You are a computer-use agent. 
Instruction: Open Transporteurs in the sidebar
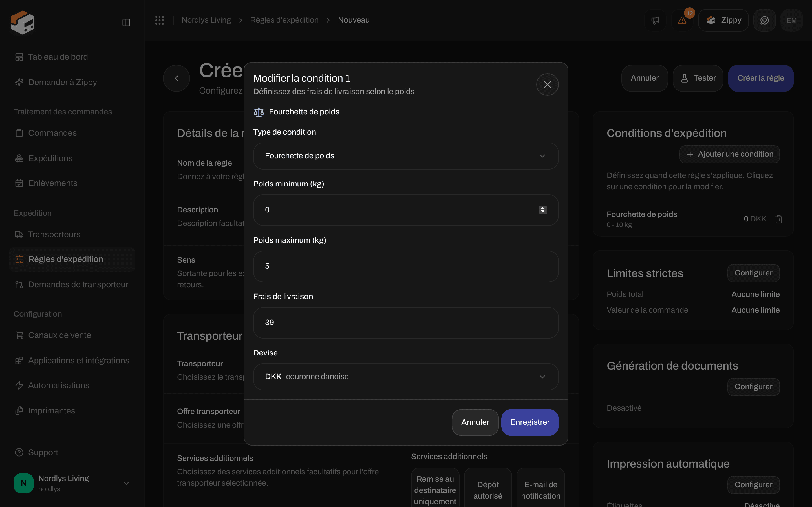click(54, 234)
